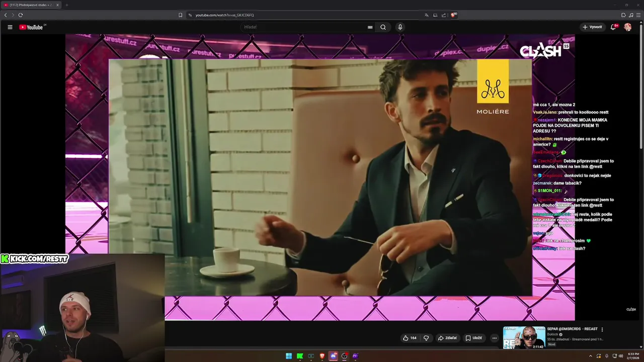Click the video player area
Screen dimensions: 644x362
(x=320, y=177)
